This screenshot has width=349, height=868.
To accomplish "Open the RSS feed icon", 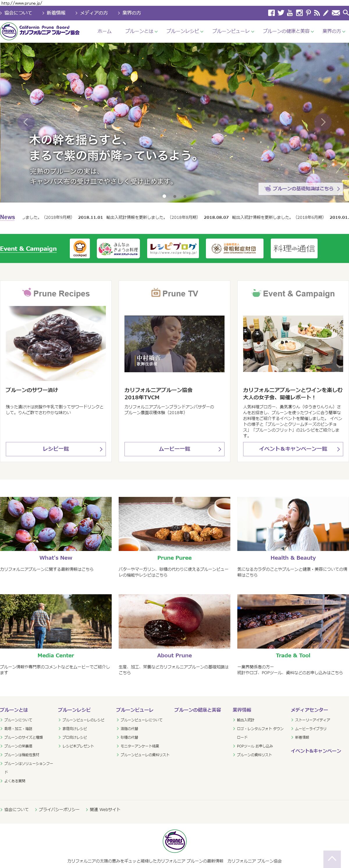I will pos(317,13).
